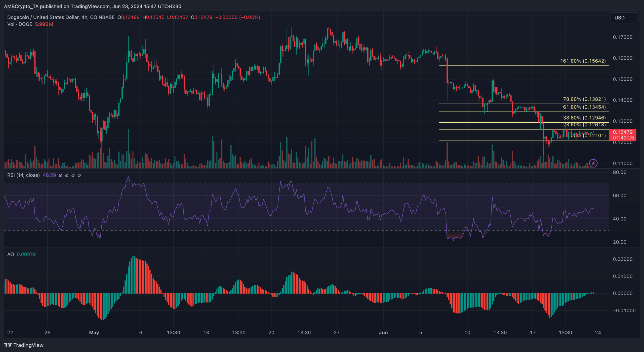
Task: Click 40.00 on the RSI scale
Action: click(620, 219)
